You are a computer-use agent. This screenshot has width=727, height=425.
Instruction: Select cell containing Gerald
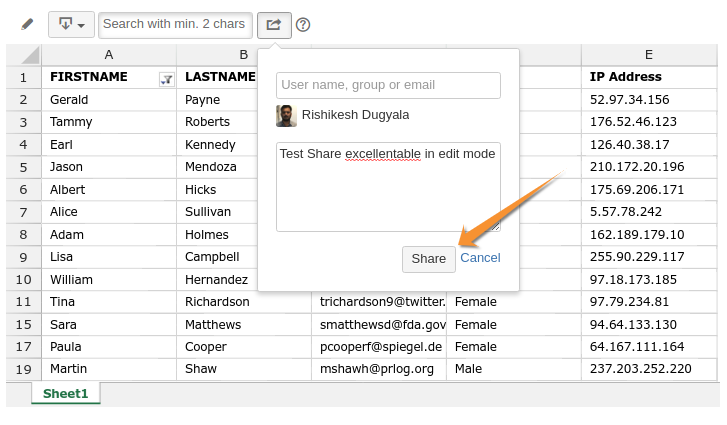click(x=109, y=100)
